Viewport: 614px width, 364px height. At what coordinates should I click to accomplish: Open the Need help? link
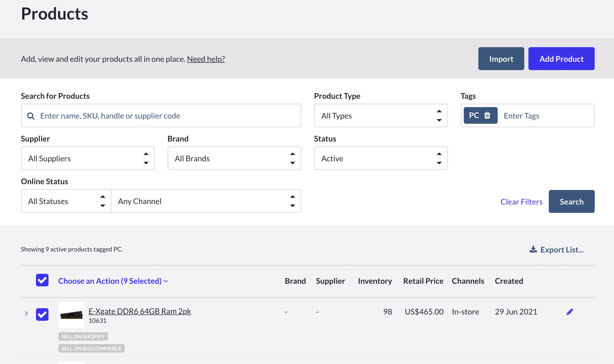click(206, 59)
